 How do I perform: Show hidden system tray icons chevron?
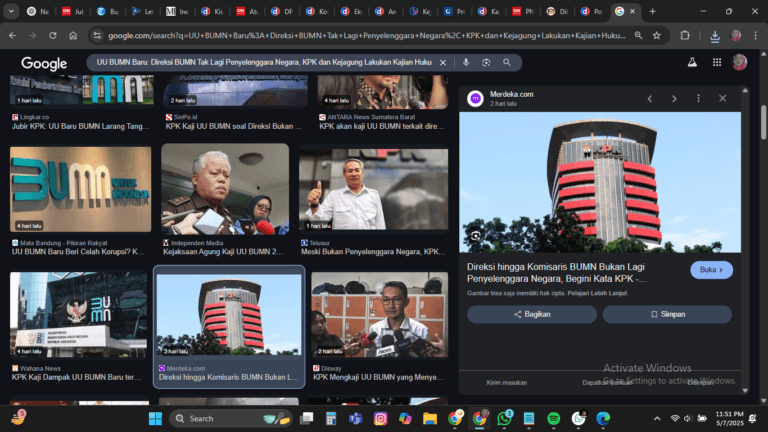pyautogui.click(x=657, y=419)
